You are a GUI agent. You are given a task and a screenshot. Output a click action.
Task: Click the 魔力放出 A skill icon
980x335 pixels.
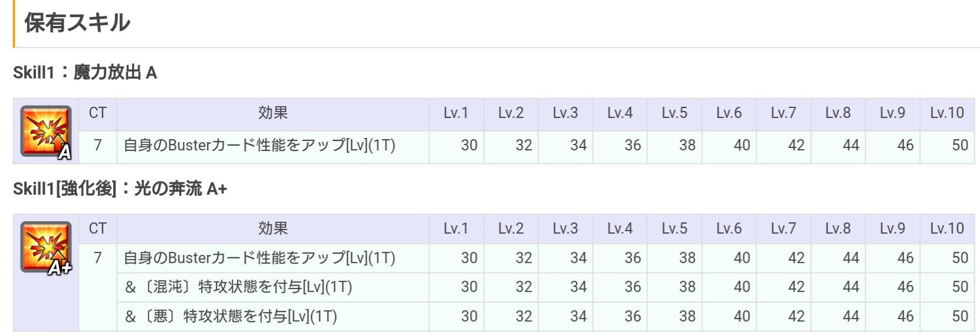(46, 132)
